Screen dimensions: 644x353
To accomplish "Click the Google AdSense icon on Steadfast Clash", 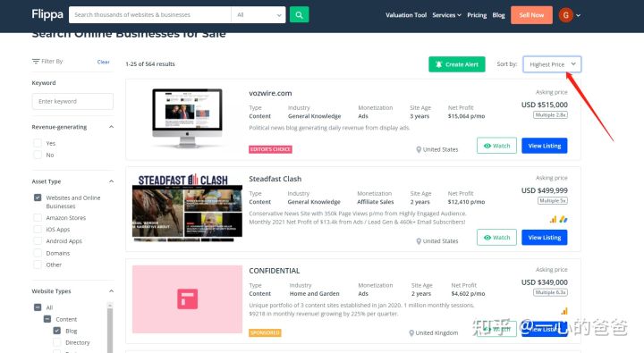I will pyautogui.click(x=563, y=220).
